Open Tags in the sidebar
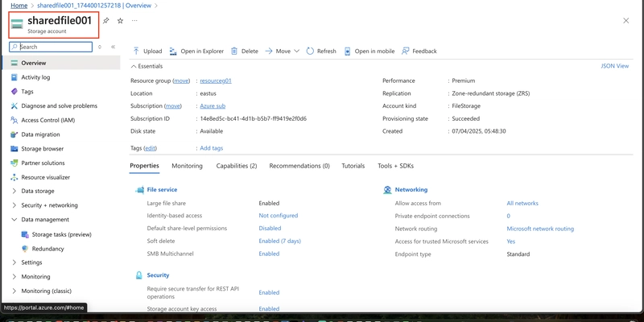This screenshot has height=322, width=644. click(27, 92)
